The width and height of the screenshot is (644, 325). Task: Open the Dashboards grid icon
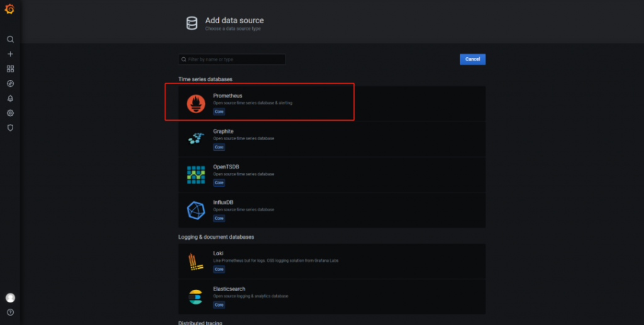tap(10, 69)
